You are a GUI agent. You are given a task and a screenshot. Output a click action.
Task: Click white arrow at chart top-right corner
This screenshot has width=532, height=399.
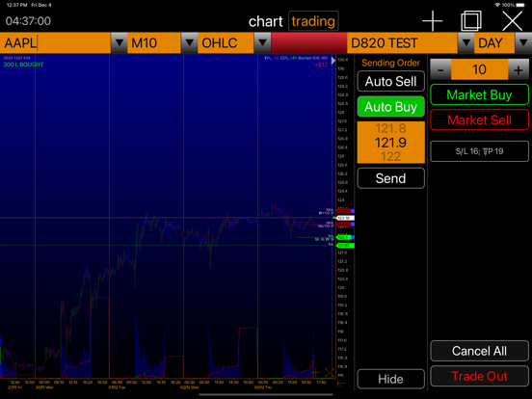tap(333, 61)
